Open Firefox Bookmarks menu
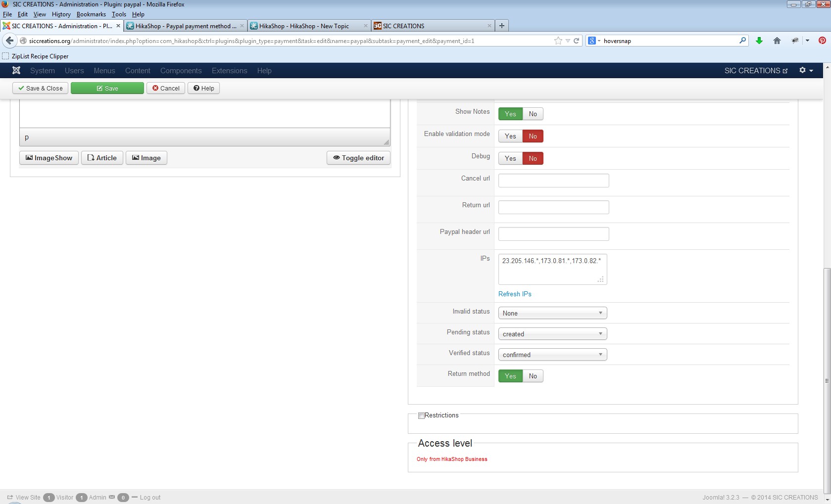Image resolution: width=831 pixels, height=504 pixels. coord(91,14)
